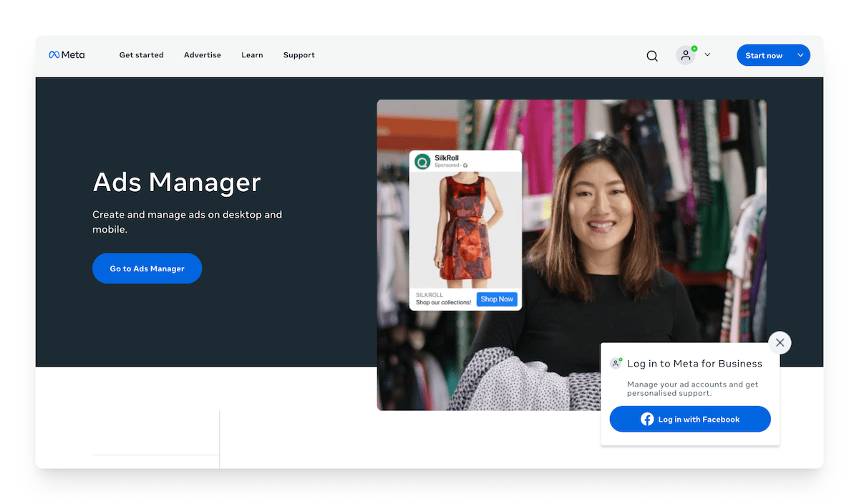Open the Advertise menu

(x=202, y=55)
